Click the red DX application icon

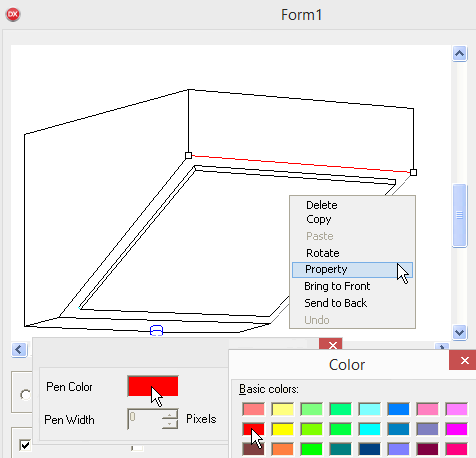13,14
